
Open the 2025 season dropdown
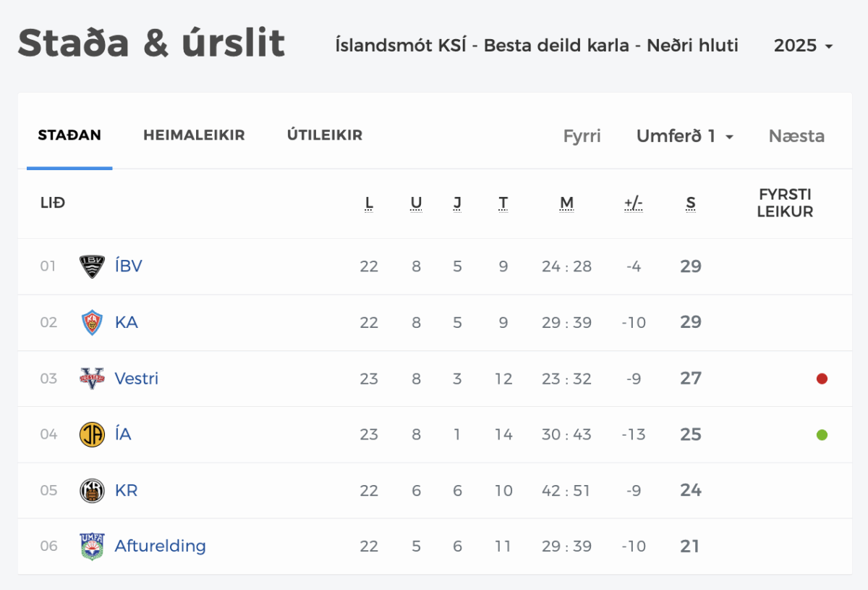(x=803, y=46)
